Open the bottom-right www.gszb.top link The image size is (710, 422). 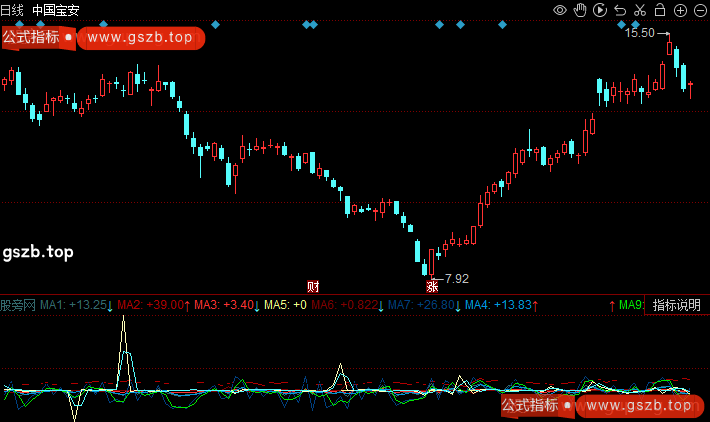point(637,406)
